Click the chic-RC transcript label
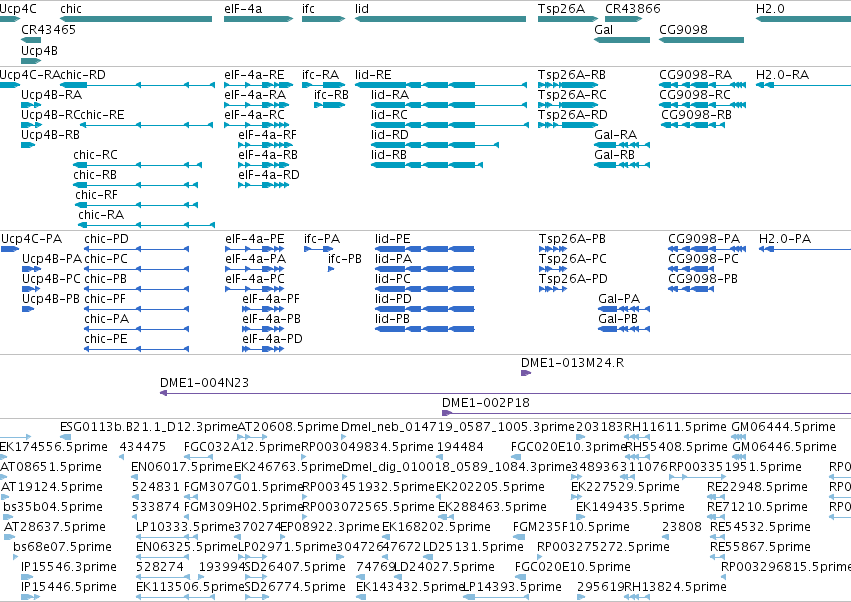 [96, 155]
